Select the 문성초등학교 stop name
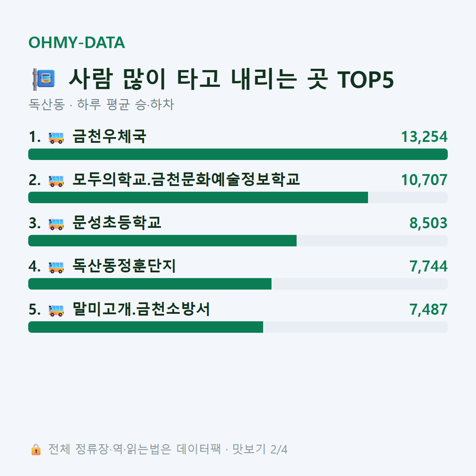Viewport: 476px width, 476px height. coord(117,223)
